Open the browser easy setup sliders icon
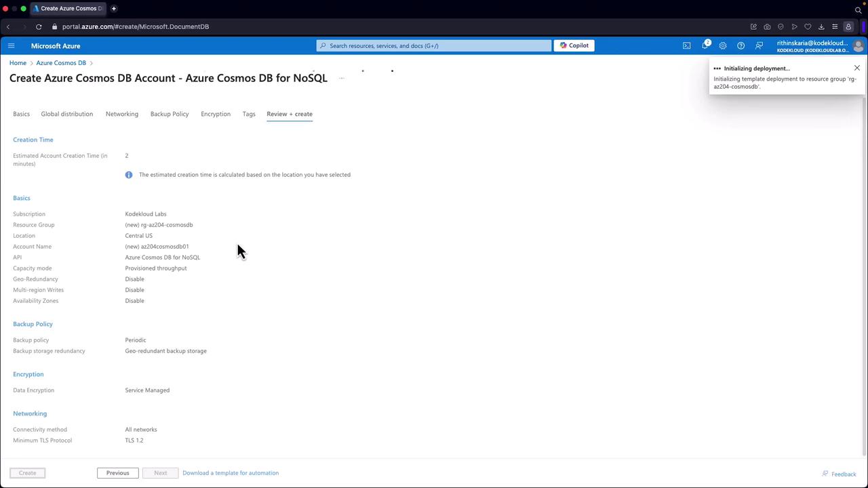868x488 pixels. pyautogui.click(x=835, y=26)
